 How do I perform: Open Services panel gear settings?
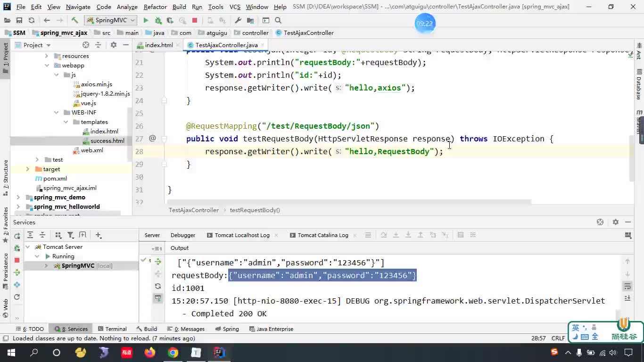click(x=615, y=222)
